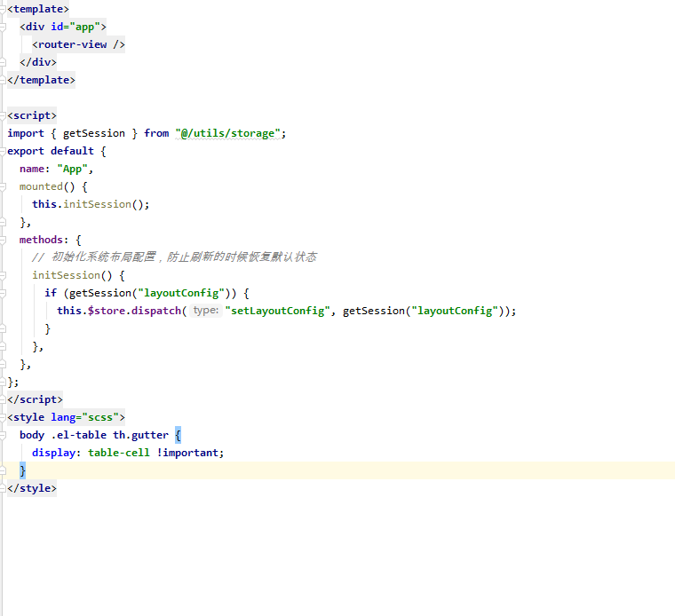Collapse the <template> block fold marker
Image resolution: width=675 pixels, height=616 pixels.
click(x=3, y=9)
